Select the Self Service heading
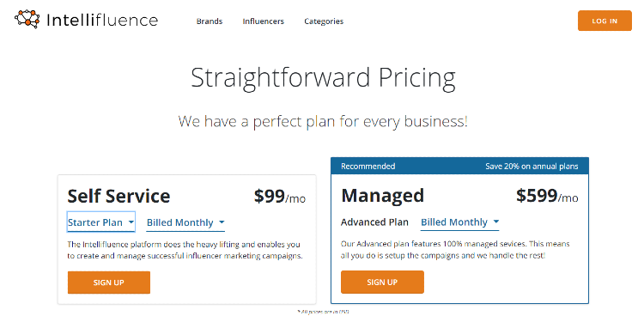644x316 pixels. [x=118, y=196]
